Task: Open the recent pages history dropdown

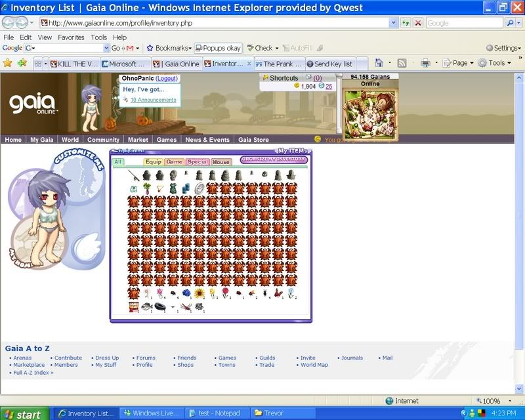Action: pyautogui.click(x=31, y=23)
